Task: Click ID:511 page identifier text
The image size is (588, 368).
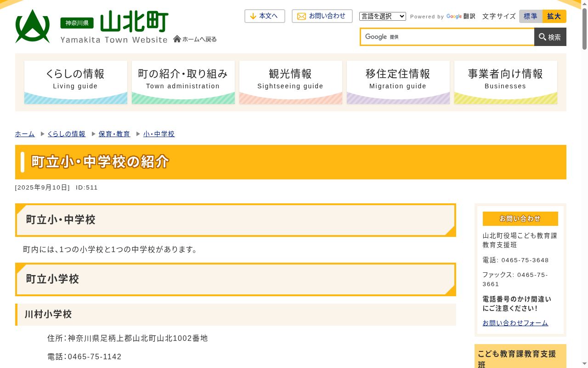Action: tap(87, 188)
